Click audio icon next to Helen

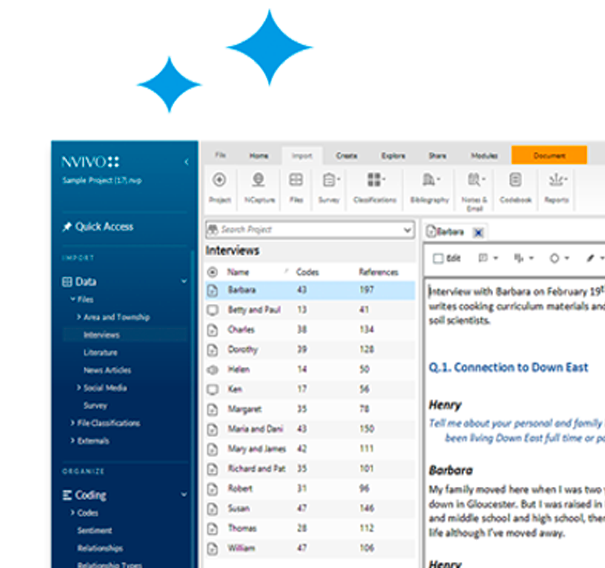click(x=212, y=370)
